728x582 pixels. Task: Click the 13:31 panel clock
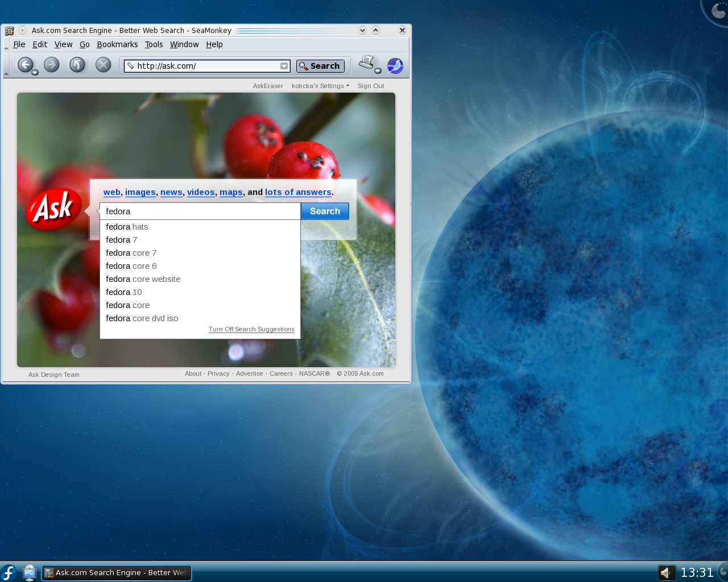point(697,572)
